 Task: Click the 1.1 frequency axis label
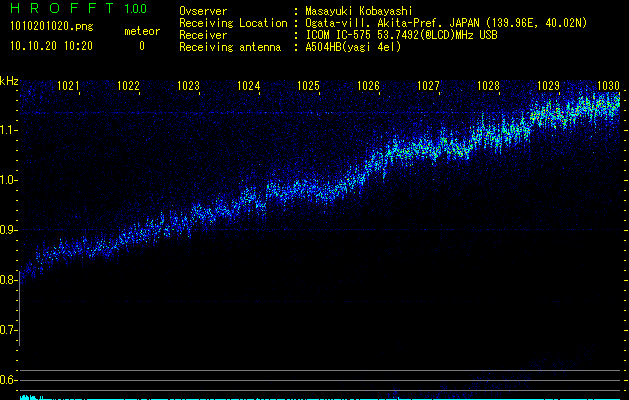[8, 130]
